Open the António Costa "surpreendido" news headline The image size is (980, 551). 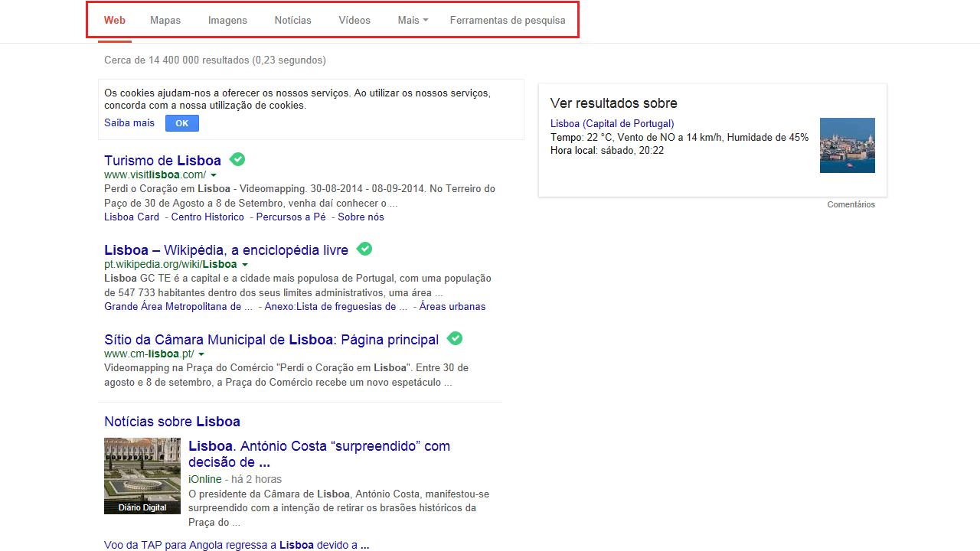[x=319, y=454]
